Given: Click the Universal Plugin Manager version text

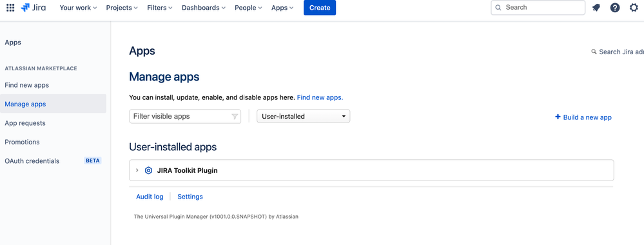Looking at the screenshot, I should click(x=216, y=216).
